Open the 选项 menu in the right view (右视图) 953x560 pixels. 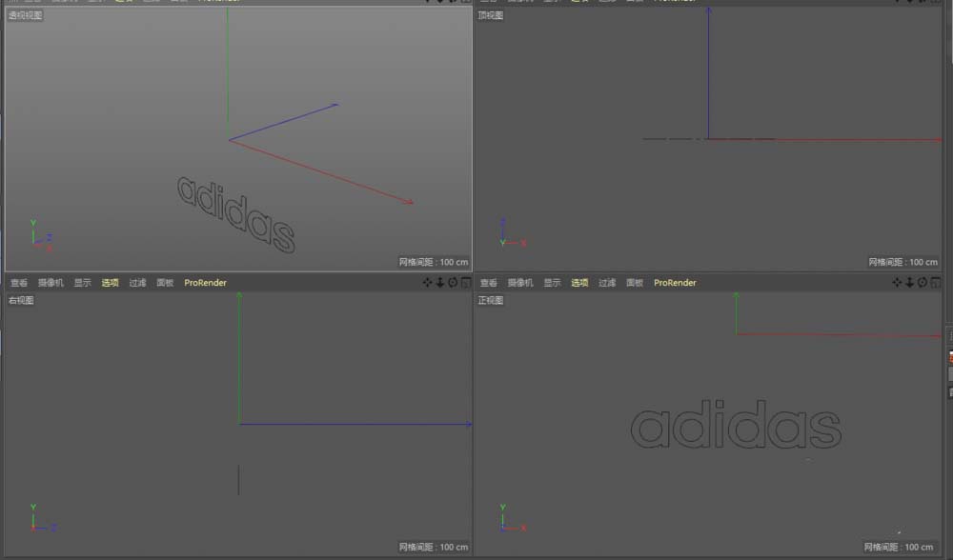point(111,283)
